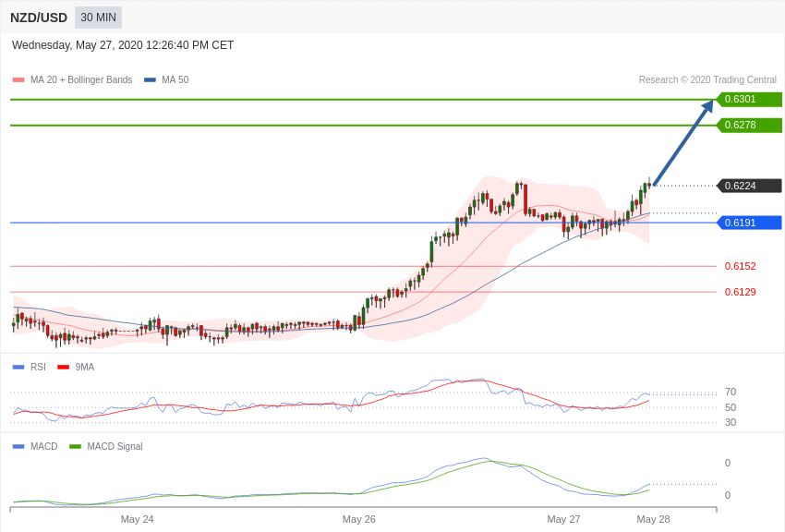The height and width of the screenshot is (532, 785).
Task: Click the NZD/USD pair title
Action: pos(39,18)
